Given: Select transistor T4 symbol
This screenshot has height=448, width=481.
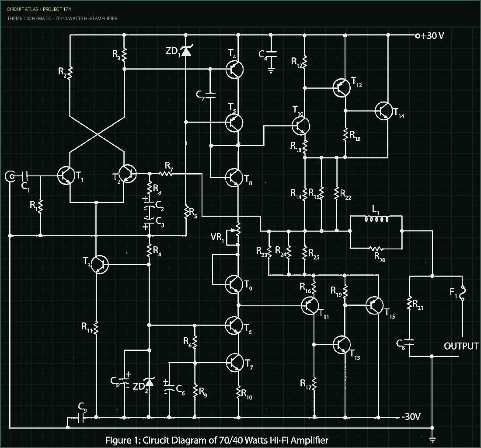Looking at the screenshot, I should pos(234,70).
